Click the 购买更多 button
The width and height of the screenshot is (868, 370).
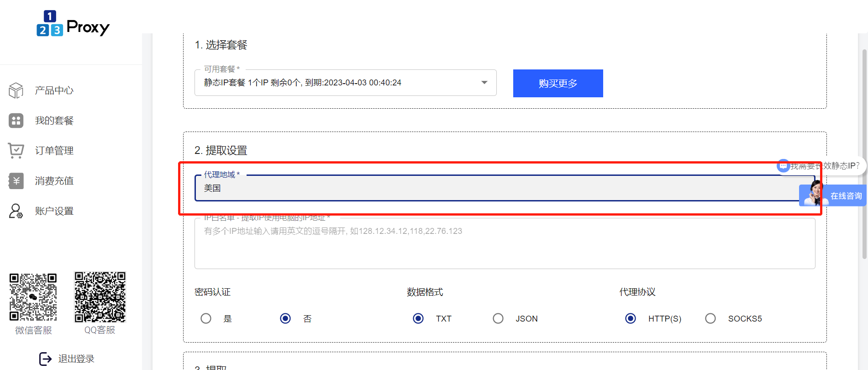tap(558, 83)
